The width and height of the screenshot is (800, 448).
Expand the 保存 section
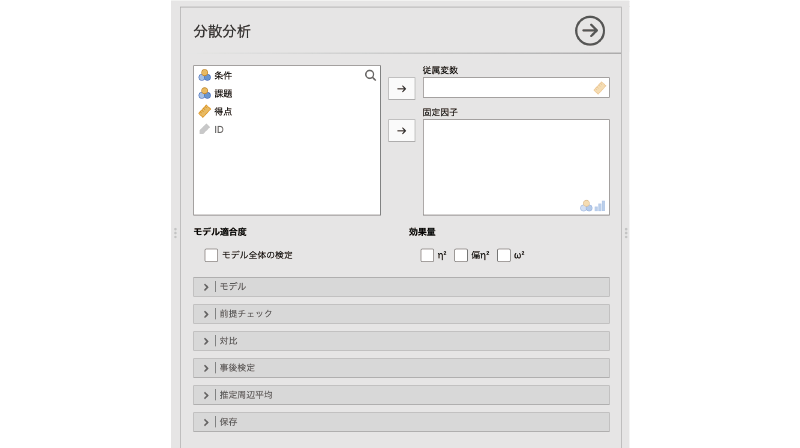401,422
